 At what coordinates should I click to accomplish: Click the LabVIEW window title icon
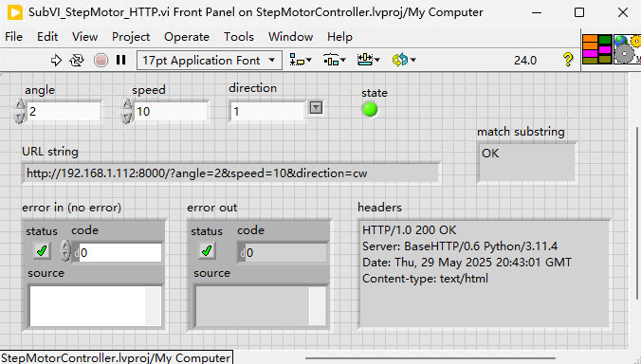[15, 12]
